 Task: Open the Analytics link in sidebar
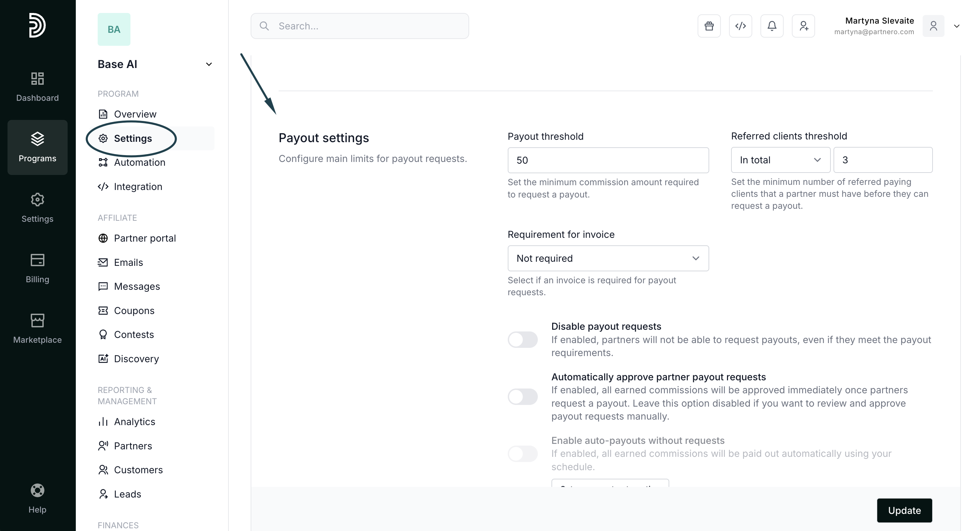134,422
